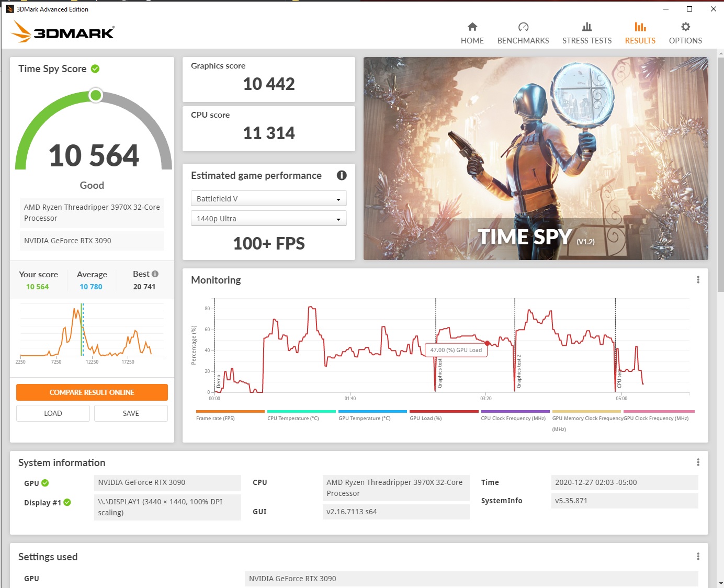Click the green check beside Time Spy Score

pos(95,69)
